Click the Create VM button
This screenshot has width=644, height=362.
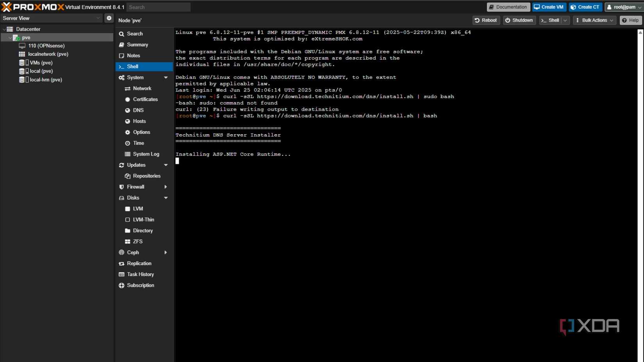coord(549,7)
